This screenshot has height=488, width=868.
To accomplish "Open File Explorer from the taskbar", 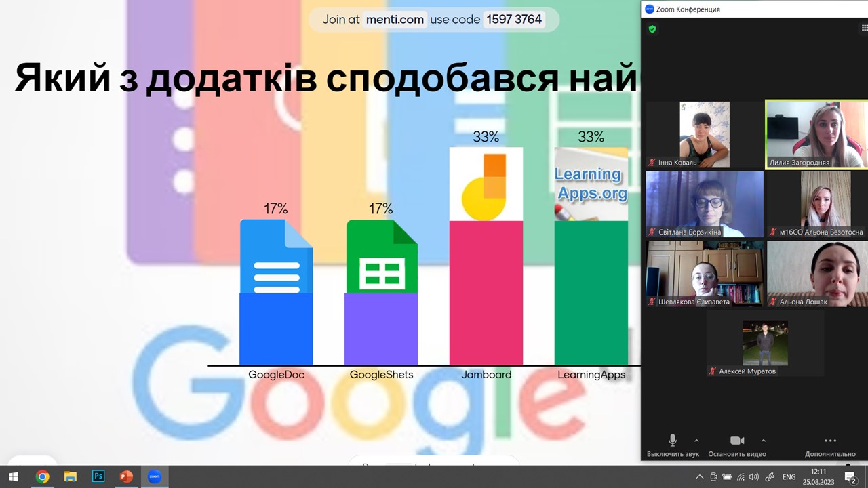I will click(70, 476).
